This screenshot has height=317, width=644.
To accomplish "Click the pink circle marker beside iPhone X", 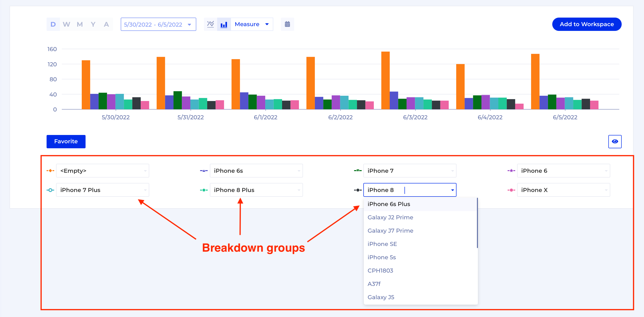I will (511, 190).
